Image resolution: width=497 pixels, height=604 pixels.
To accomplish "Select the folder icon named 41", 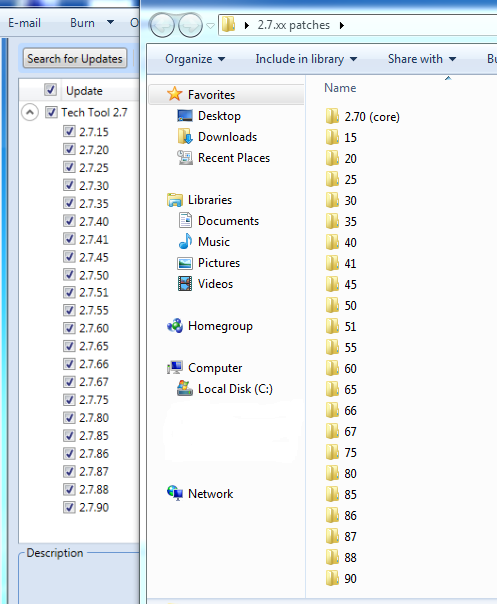I will (x=332, y=263).
